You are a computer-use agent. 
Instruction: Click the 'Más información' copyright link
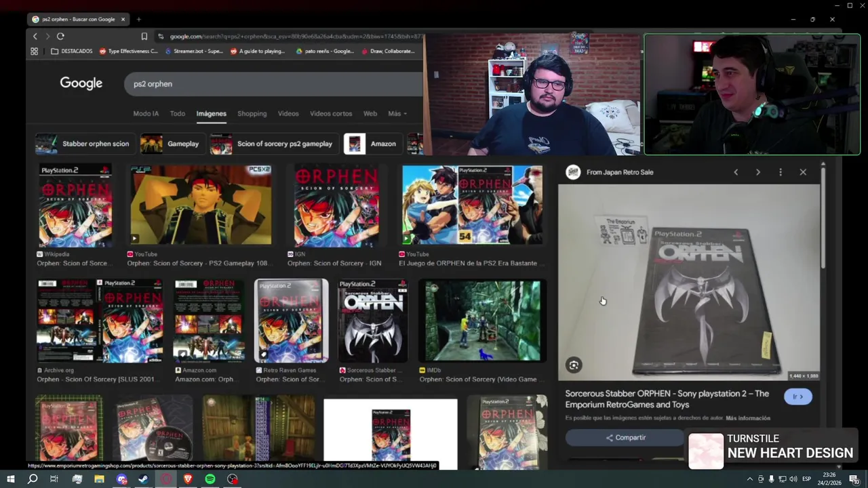(748, 418)
